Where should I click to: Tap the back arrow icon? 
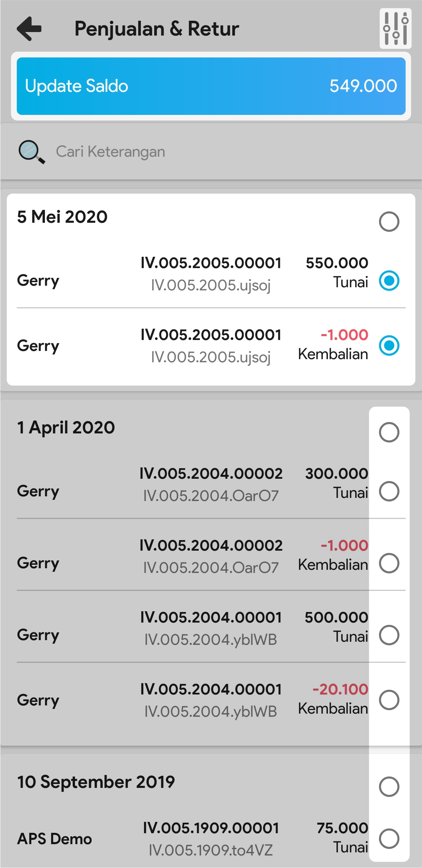(29, 29)
